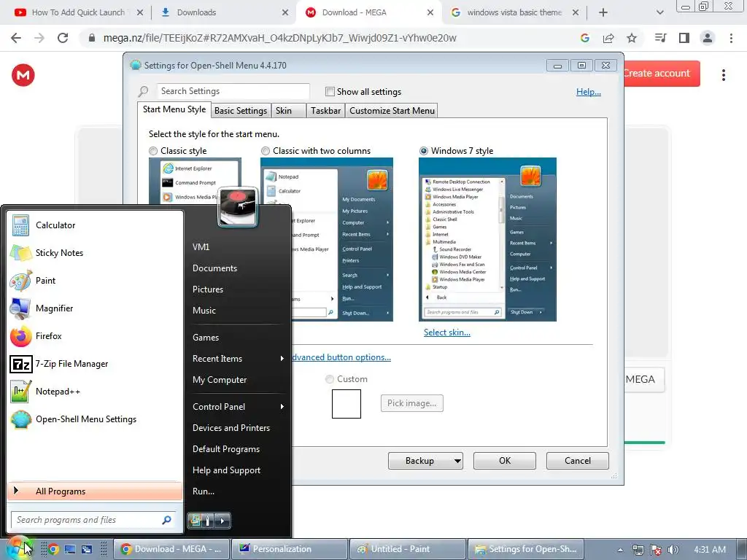Select Windows 7 style radio button
The width and height of the screenshot is (747, 560).
(424, 151)
